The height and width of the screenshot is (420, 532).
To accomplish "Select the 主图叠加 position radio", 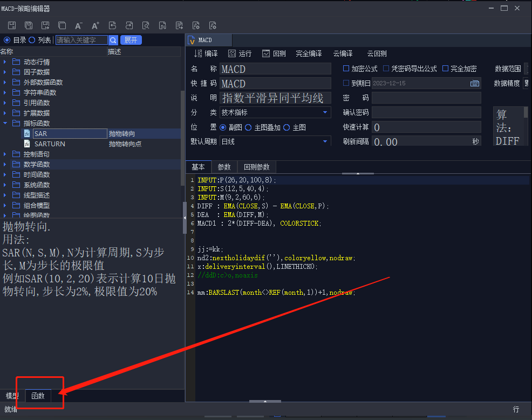I will [x=248, y=127].
